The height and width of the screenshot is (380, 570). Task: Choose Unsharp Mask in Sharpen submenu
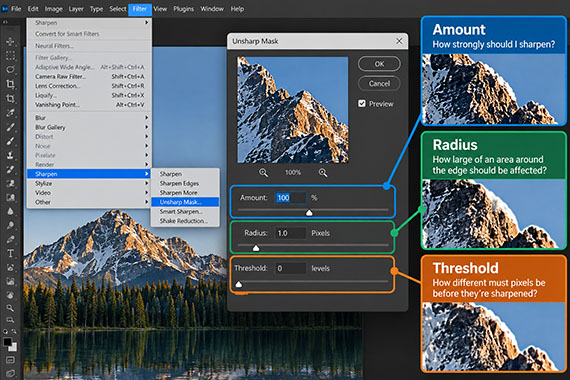point(185,202)
